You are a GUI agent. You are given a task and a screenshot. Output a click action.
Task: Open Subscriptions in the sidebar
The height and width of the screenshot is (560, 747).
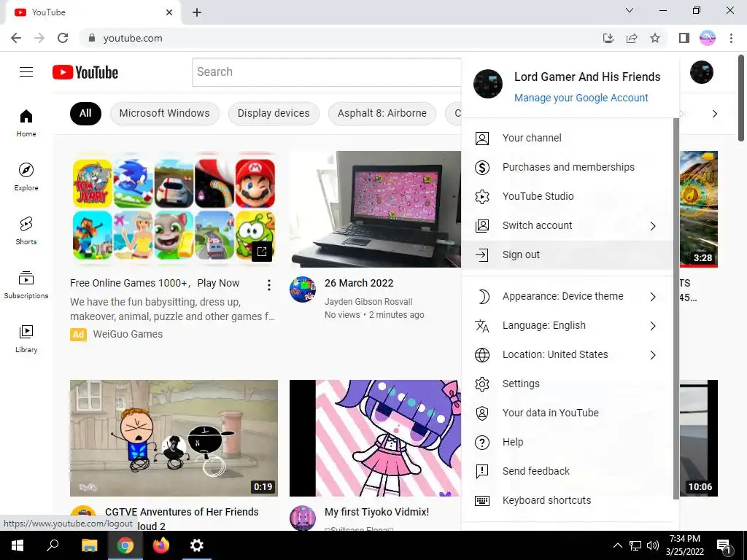(26, 285)
